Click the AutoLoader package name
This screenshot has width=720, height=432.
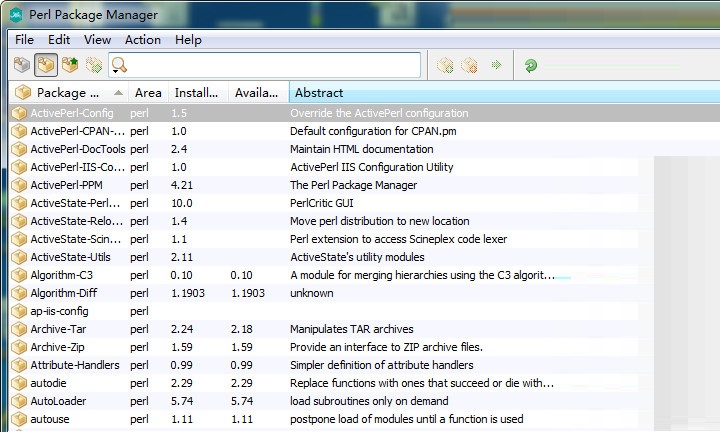[x=58, y=401]
